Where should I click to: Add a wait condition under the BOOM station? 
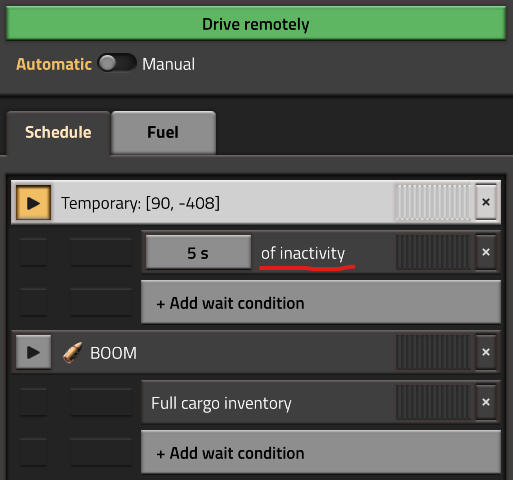[x=321, y=452]
